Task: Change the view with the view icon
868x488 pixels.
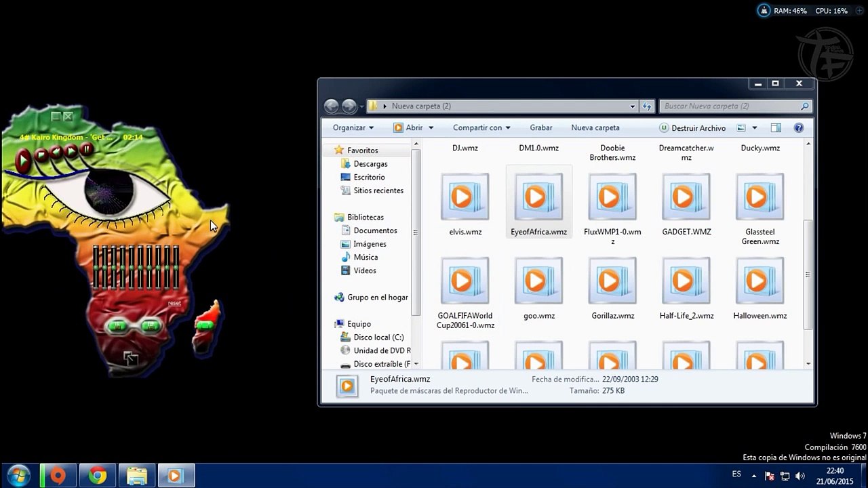Action: 741,128
